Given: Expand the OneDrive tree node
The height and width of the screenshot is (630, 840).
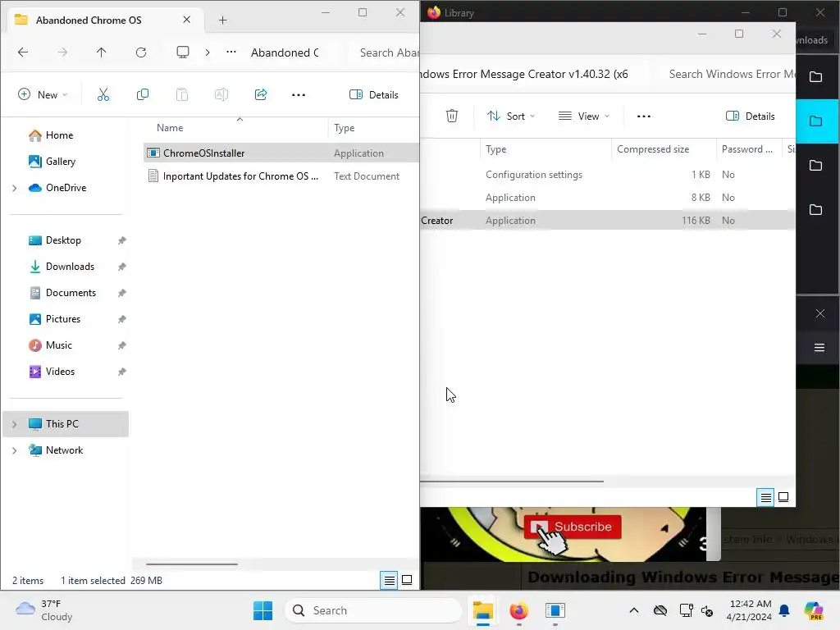Looking at the screenshot, I should coord(15,188).
